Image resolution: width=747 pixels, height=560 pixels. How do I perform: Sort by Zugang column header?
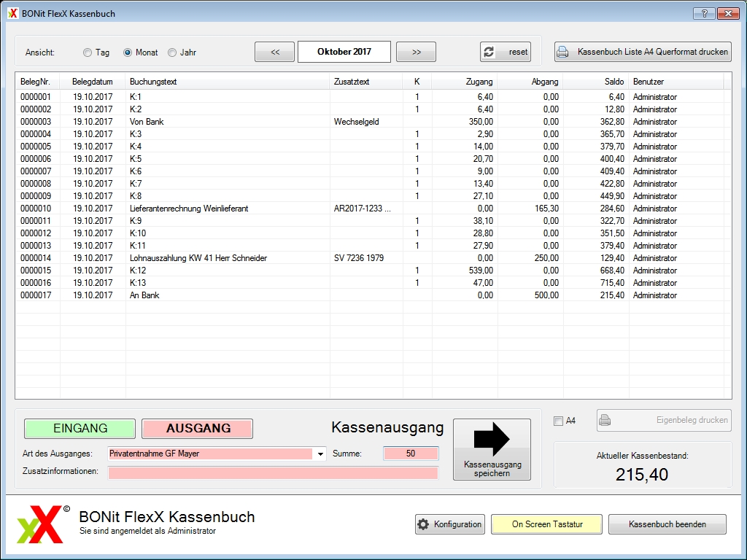coord(465,82)
